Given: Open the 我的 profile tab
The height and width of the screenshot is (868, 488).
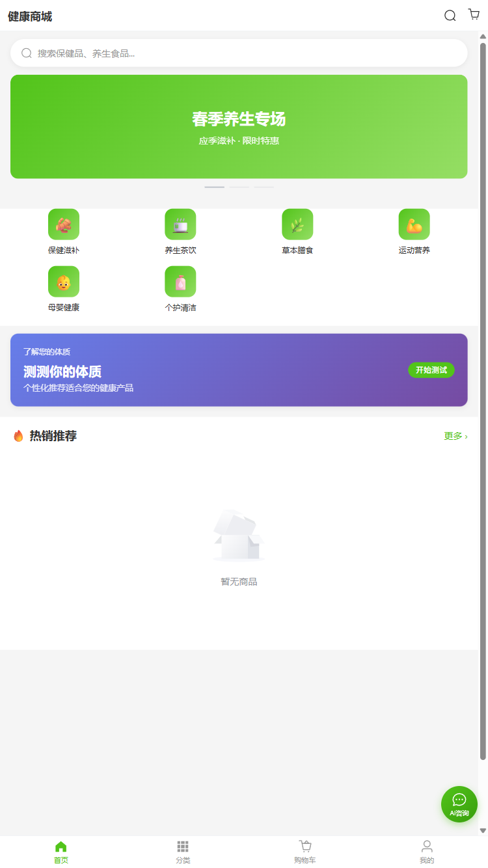Looking at the screenshot, I should point(427,852).
